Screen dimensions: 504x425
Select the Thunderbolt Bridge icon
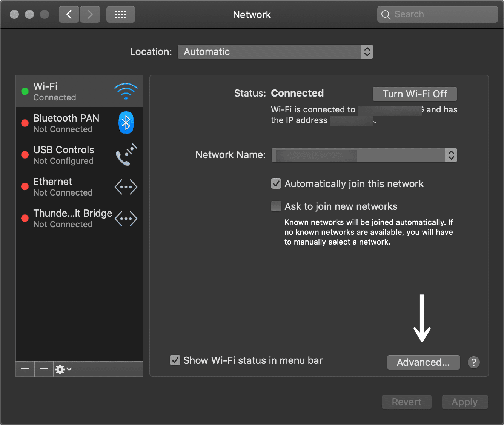(x=126, y=218)
